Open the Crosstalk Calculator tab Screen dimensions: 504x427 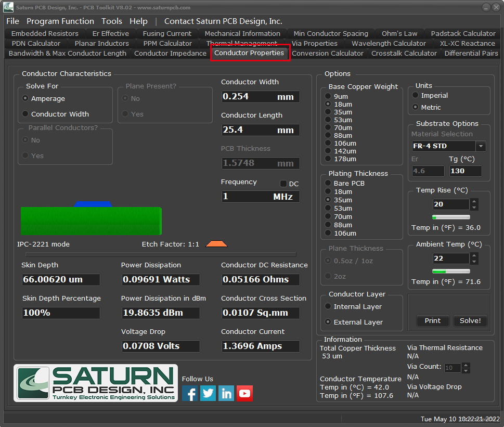pos(404,53)
